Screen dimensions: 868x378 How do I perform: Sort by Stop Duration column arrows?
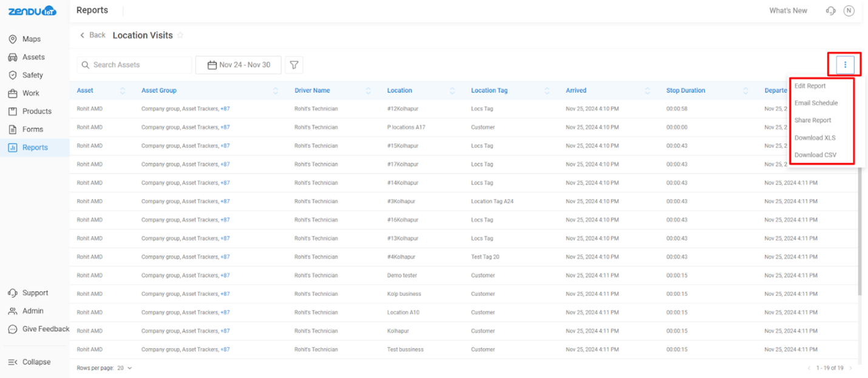coord(745,91)
